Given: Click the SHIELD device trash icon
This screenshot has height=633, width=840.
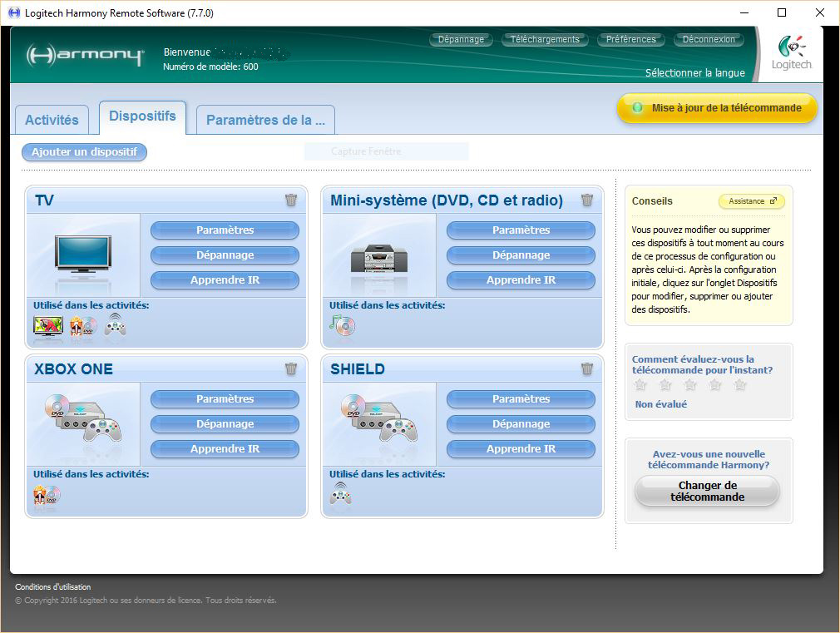Looking at the screenshot, I should click(587, 368).
